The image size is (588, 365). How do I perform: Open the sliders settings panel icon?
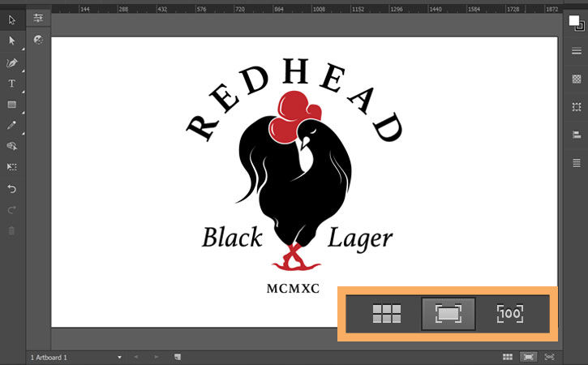tap(38, 18)
